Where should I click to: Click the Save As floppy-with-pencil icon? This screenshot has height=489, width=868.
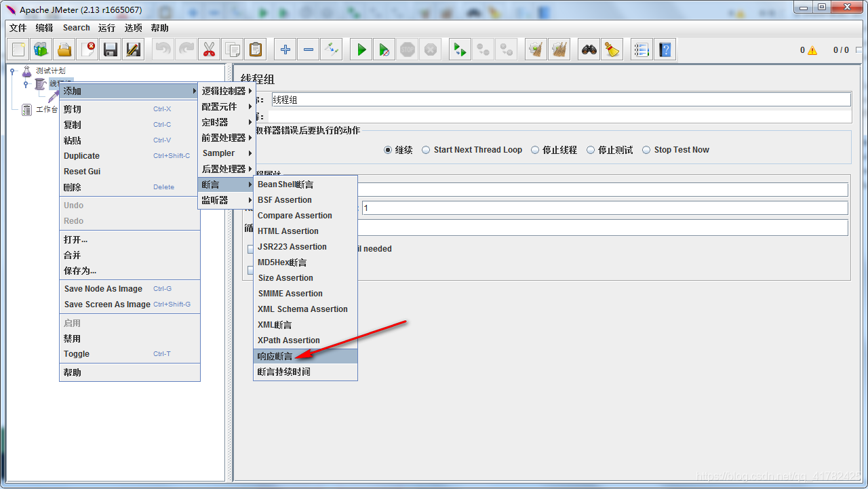tap(134, 50)
